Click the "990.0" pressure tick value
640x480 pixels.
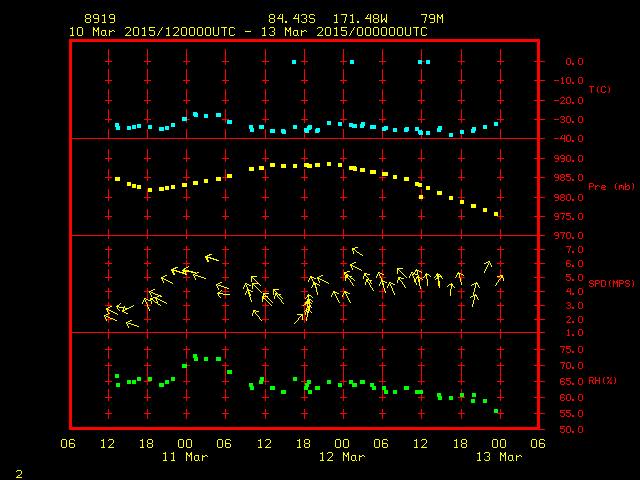point(569,158)
